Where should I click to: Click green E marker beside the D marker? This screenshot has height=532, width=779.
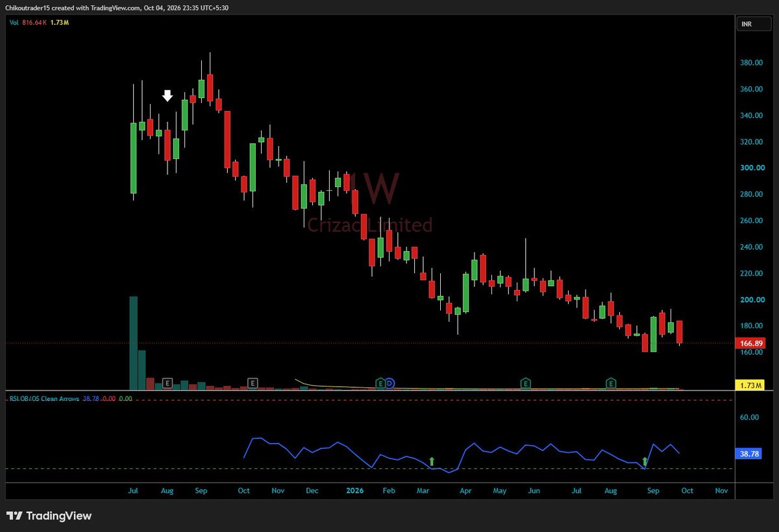[380, 383]
